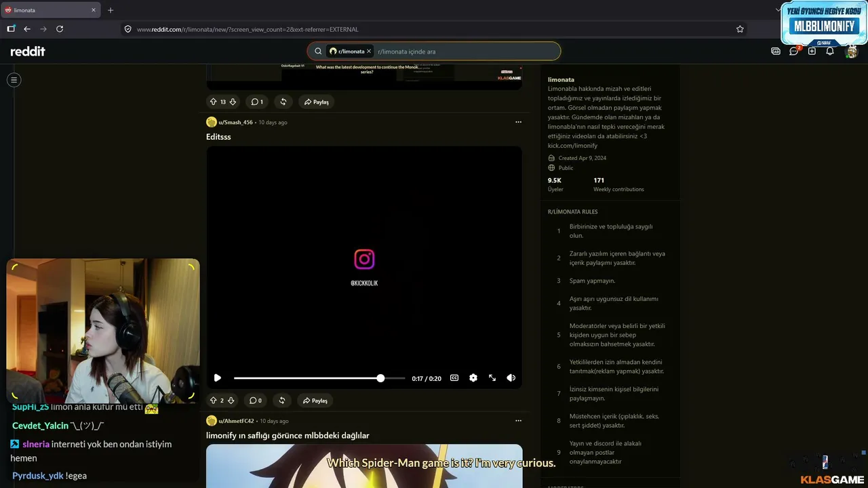Click the browser address bar URL
868x488 pixels.
pos(248,29)
